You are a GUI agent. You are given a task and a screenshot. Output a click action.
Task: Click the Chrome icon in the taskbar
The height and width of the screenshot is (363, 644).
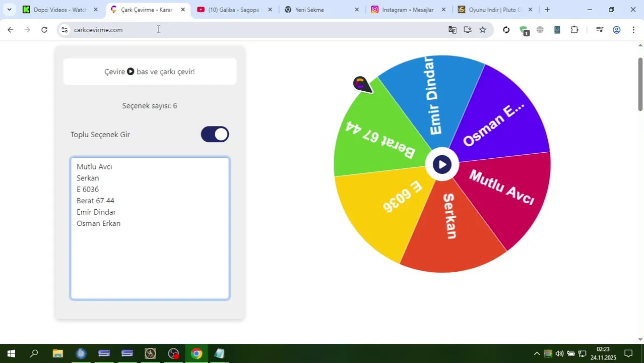[x=197, y=353]
